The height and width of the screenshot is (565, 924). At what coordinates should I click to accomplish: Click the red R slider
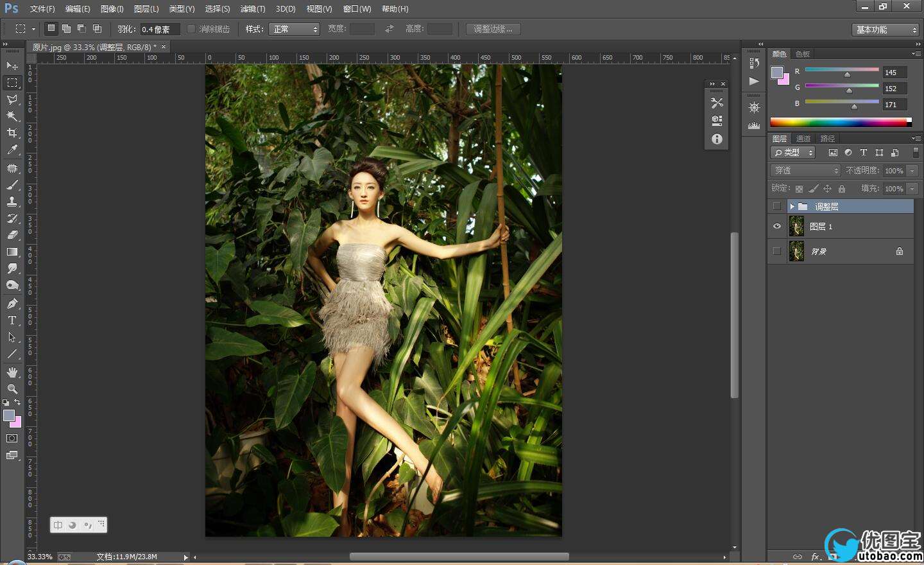pyautogui.click(x=842, y=70)
